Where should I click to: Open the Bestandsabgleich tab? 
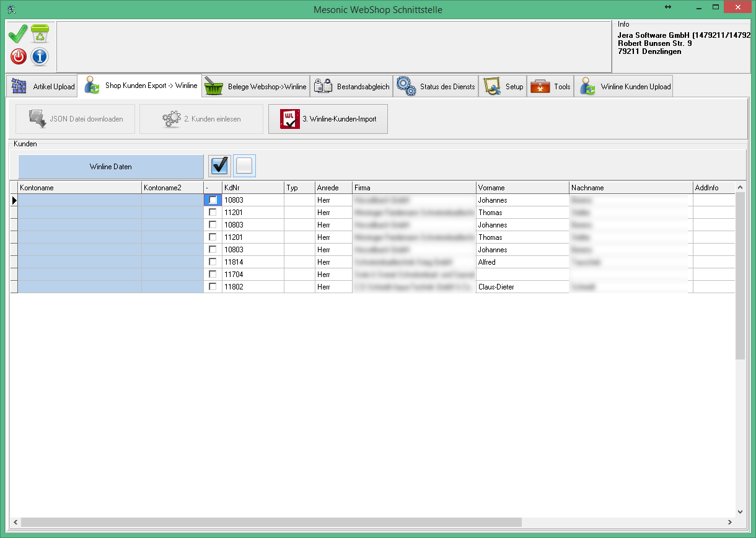pyautogui.click(x=352, y=87)
